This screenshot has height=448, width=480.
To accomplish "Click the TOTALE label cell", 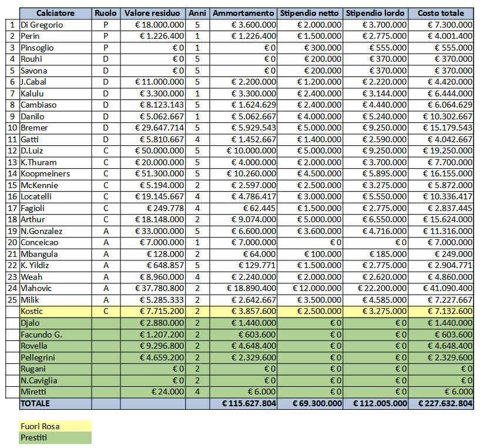I will pyautogui.click(x=55, y=403).
